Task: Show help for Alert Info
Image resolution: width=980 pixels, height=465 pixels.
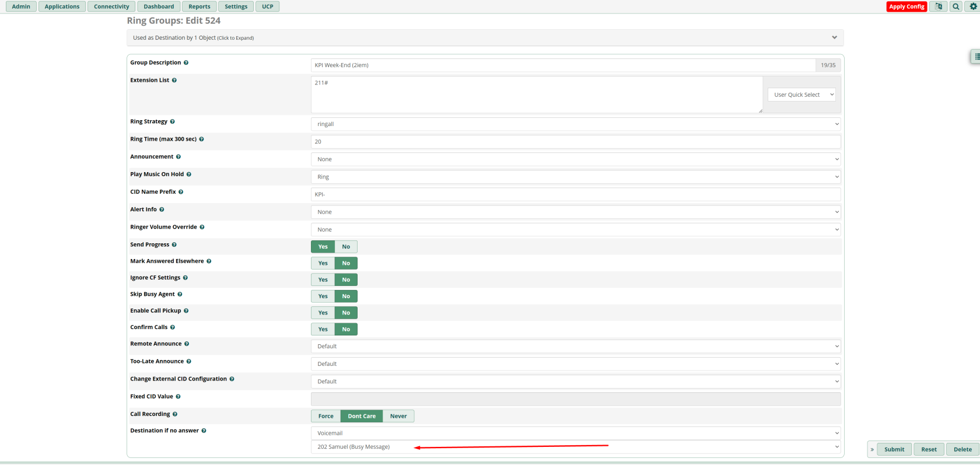Action: point(162,209)
